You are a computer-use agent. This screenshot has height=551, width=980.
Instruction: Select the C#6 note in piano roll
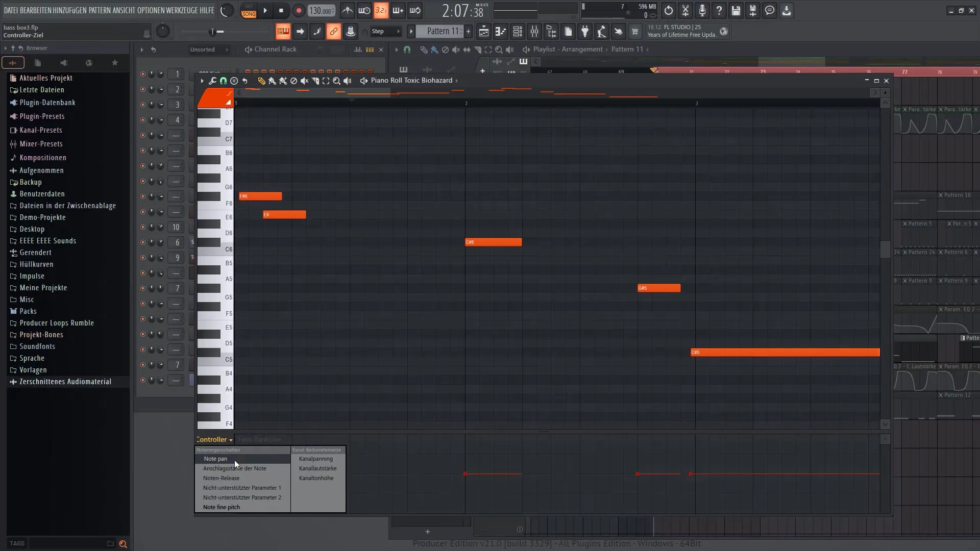[493, 242]
